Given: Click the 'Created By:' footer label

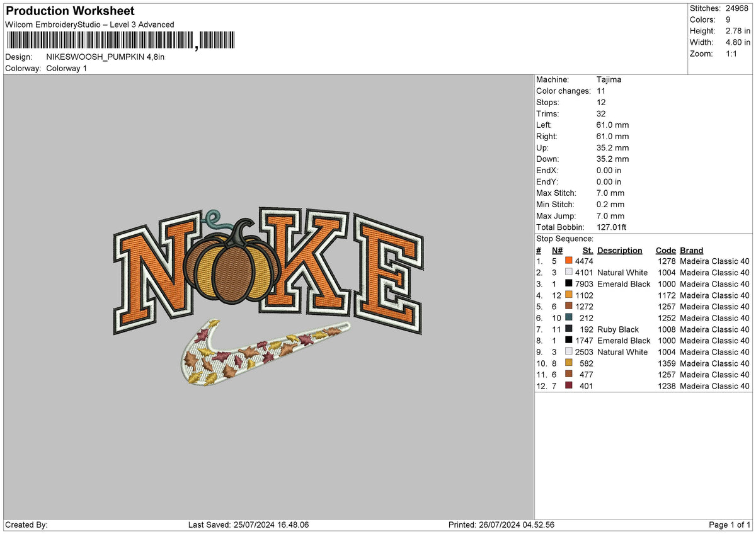Looking at the screenshot, I should click(x=26, y=525).
